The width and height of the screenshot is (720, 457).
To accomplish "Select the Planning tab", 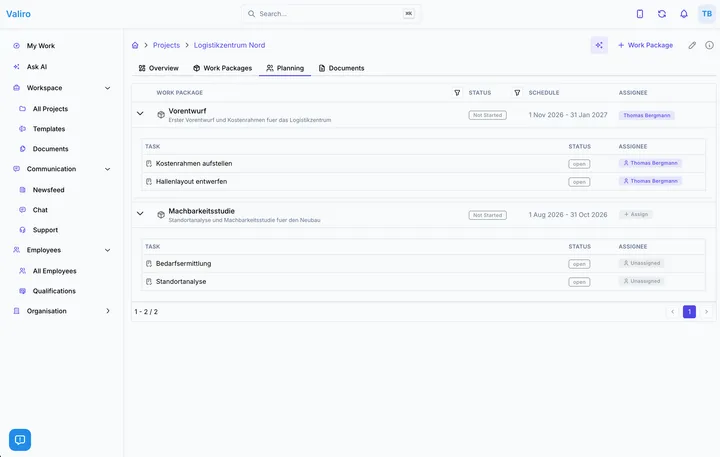I will click(285, 68).
